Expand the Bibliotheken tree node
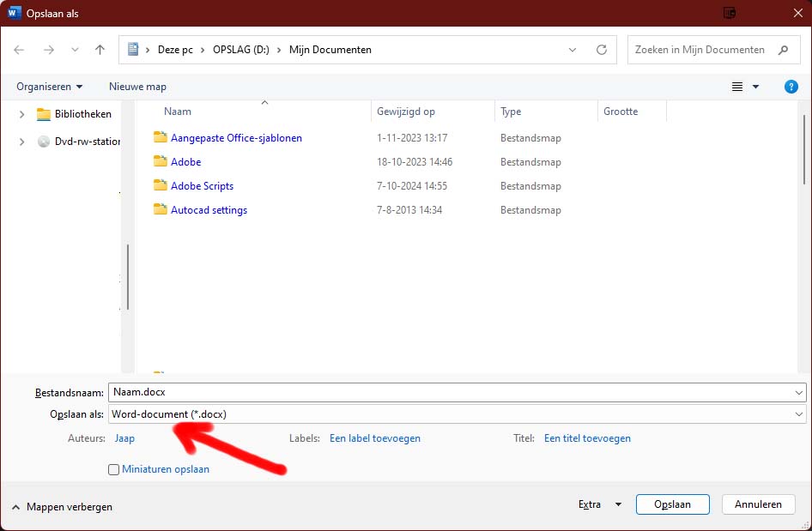The height and width of the screenshot is (531, 812). (x=21, y=114)
